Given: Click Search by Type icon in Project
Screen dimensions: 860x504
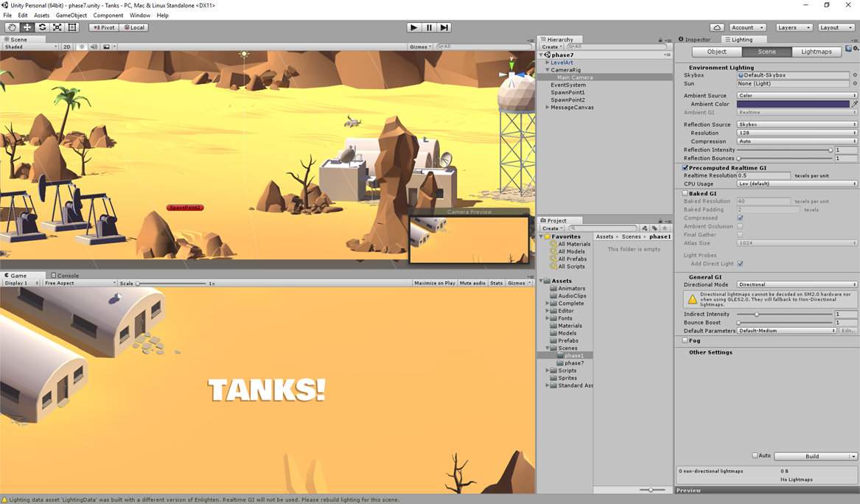Looking at the screenshot, I should tap(645, 228).
